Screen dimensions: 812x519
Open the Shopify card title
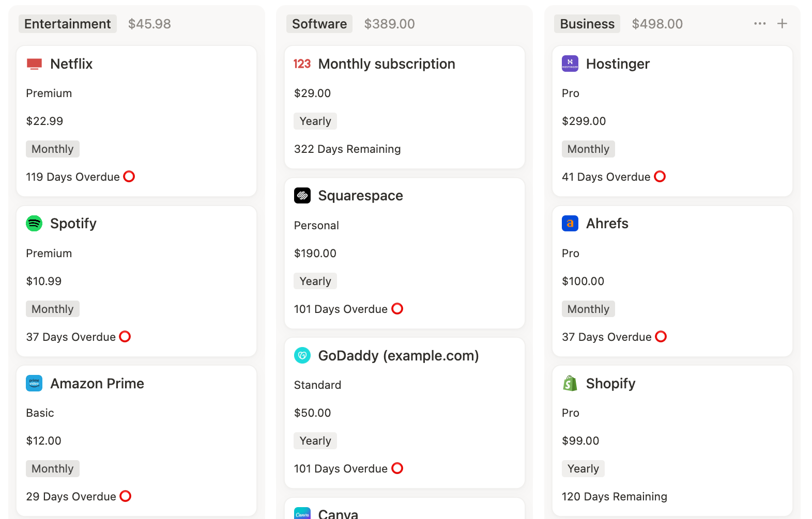[611, 384]
